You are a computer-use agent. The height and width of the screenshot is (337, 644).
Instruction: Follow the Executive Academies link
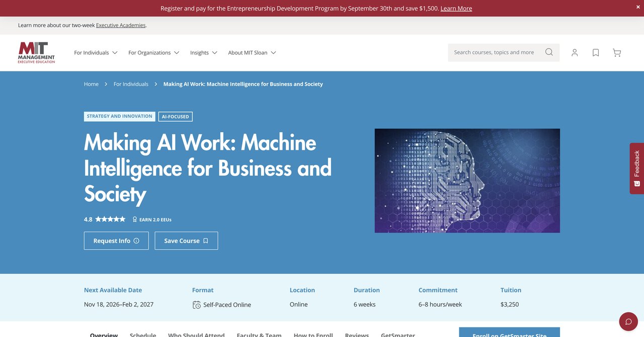[121, 25]
